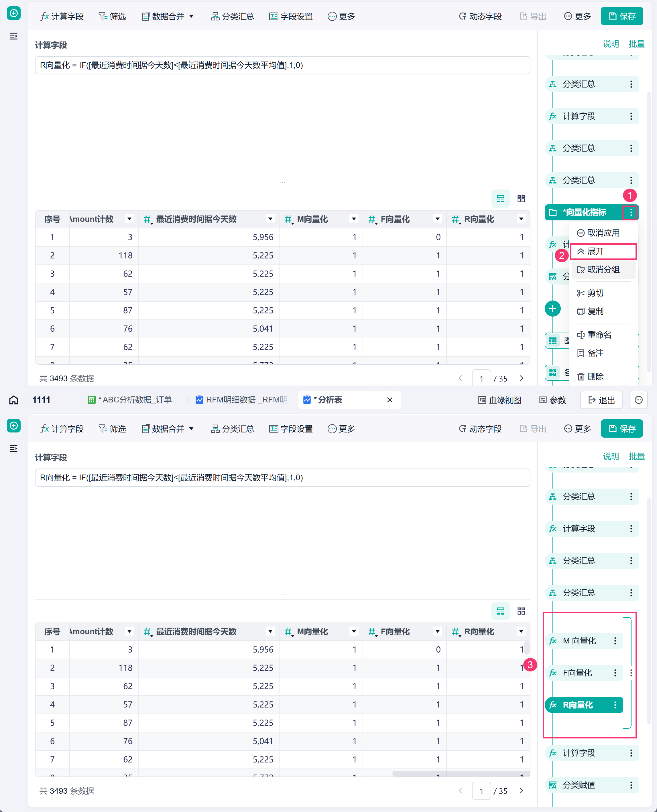Click 备注 in the context menu
This screenshot has width=657, height=812.
590,353
